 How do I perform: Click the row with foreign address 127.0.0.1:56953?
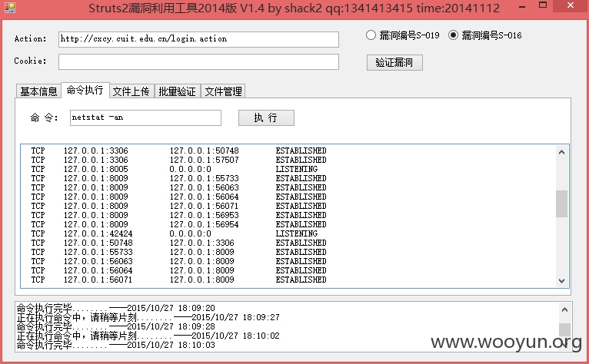[x=179, y=215]
